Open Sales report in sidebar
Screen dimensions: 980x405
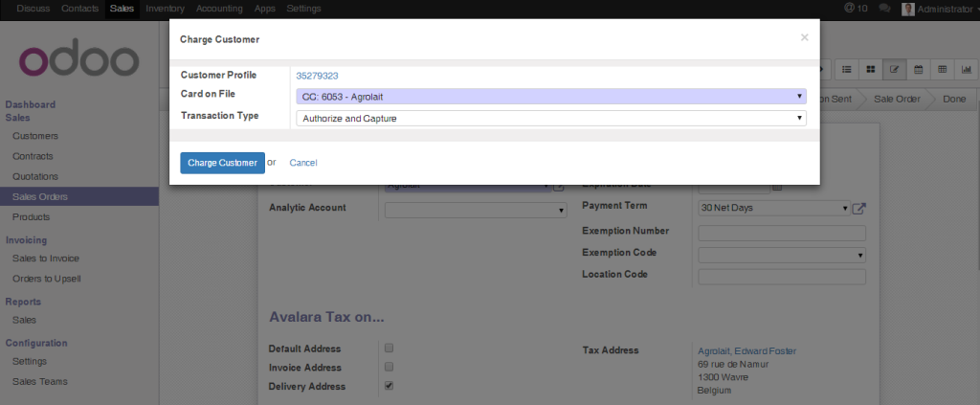pos(24,320)
